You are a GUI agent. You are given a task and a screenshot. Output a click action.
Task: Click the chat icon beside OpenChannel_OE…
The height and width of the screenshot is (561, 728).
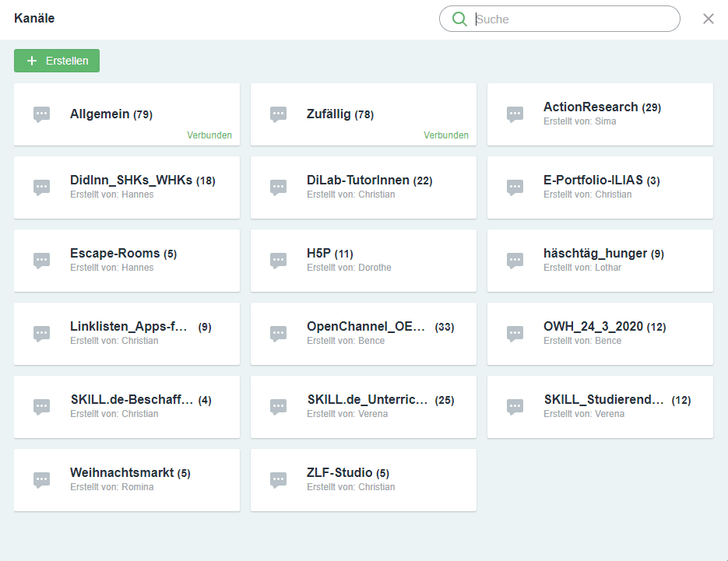click(x=279, y=334)
